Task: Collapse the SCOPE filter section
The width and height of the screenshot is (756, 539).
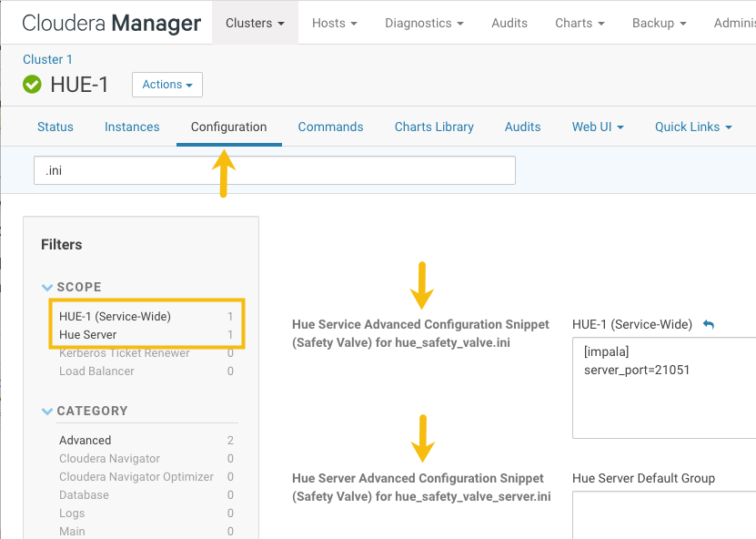Action: [x=48, y=288]
